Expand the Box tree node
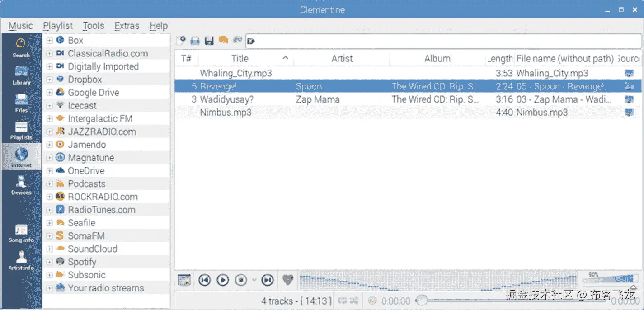This screenshot has height=310, width=644. (x=50, y=41)
